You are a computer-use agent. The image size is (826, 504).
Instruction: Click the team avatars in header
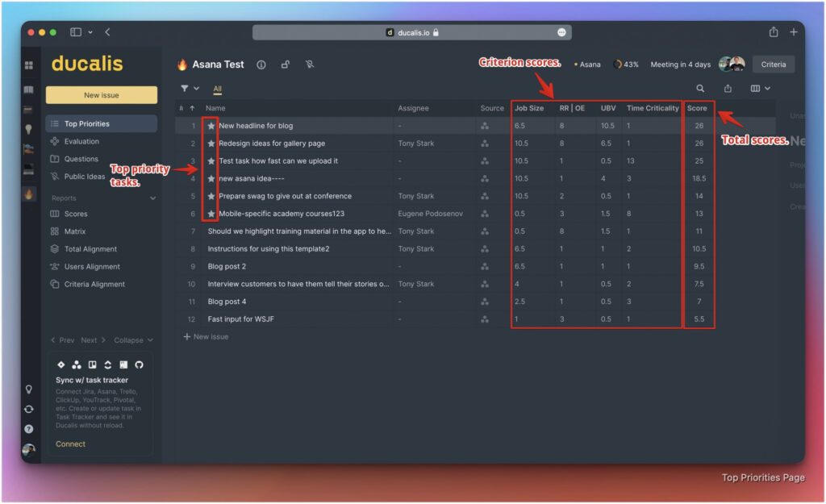pos(732,65)
